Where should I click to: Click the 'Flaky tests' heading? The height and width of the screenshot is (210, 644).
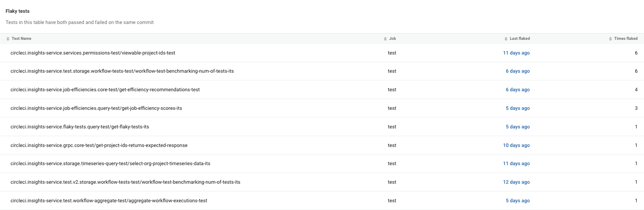point(17,11)
